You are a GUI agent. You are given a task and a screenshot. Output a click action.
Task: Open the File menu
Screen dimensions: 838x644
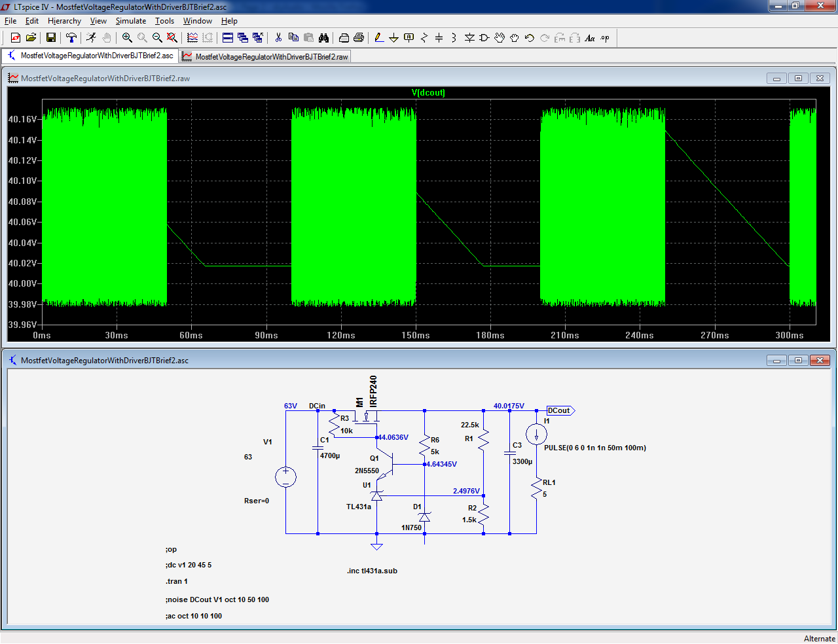click(10, 21)
